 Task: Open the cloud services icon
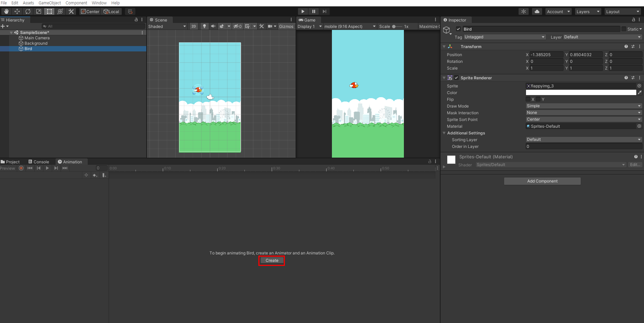click(537, 11)
